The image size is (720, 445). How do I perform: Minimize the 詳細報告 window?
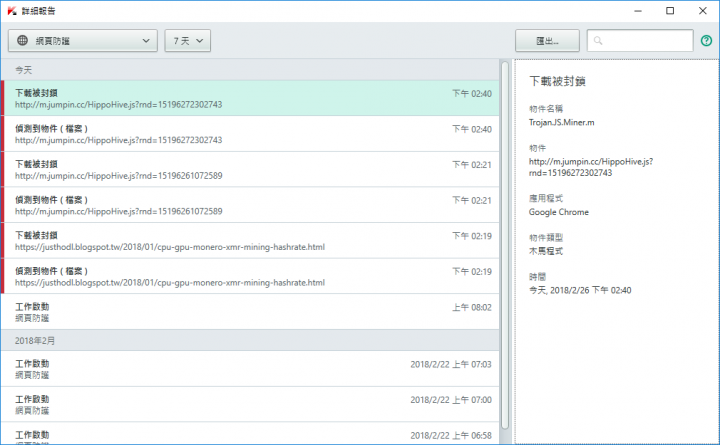[x=638, y=11]
